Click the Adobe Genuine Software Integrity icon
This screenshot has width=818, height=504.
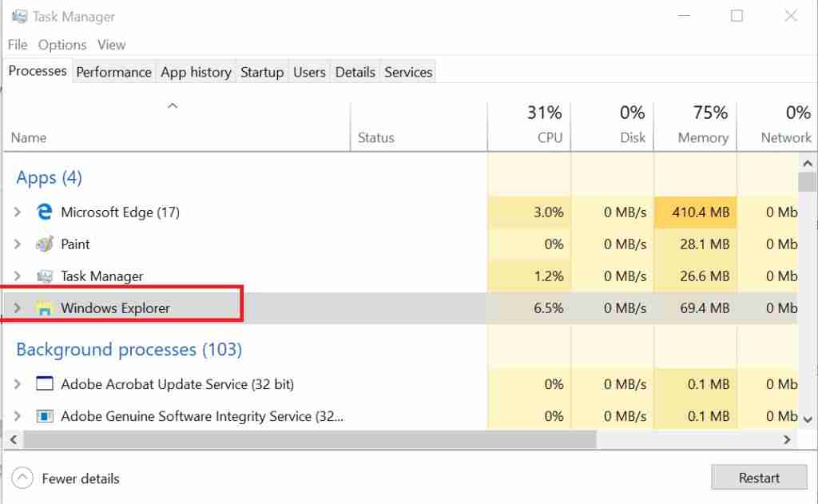(45, 416)
